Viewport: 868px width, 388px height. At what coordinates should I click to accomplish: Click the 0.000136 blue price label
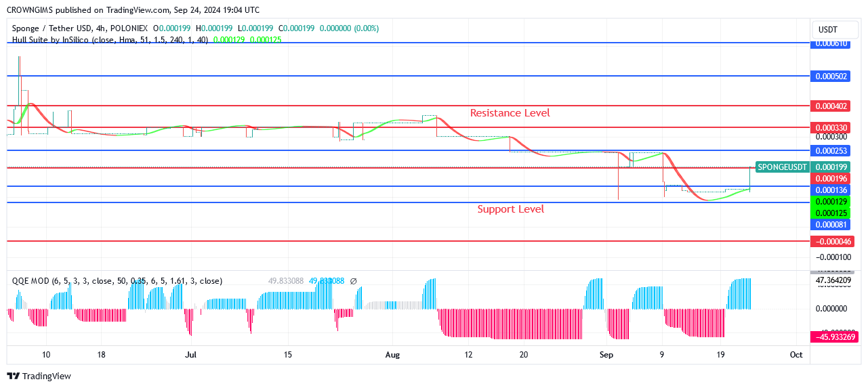click(831, 190)
